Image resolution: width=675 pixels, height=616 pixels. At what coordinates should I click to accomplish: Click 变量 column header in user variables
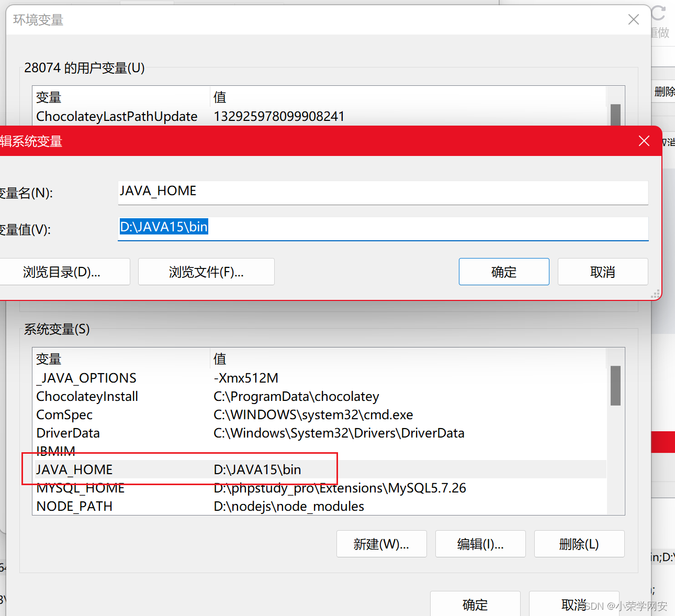click(x=121, y=97)
